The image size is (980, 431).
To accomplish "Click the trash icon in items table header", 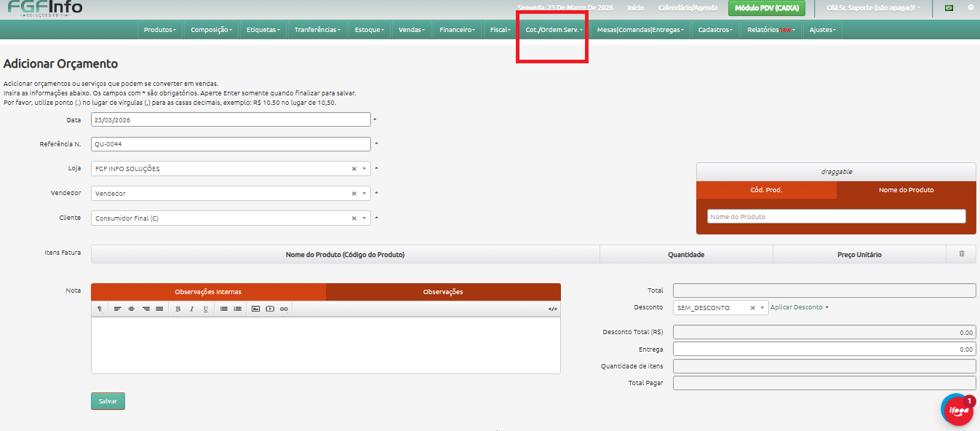I will (961, 254).
